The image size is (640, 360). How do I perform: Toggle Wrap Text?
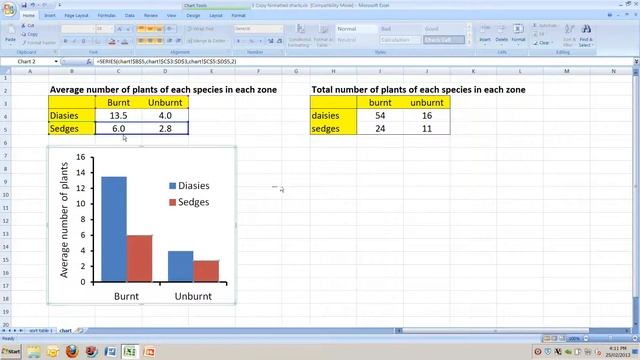(x=200, y=29)
